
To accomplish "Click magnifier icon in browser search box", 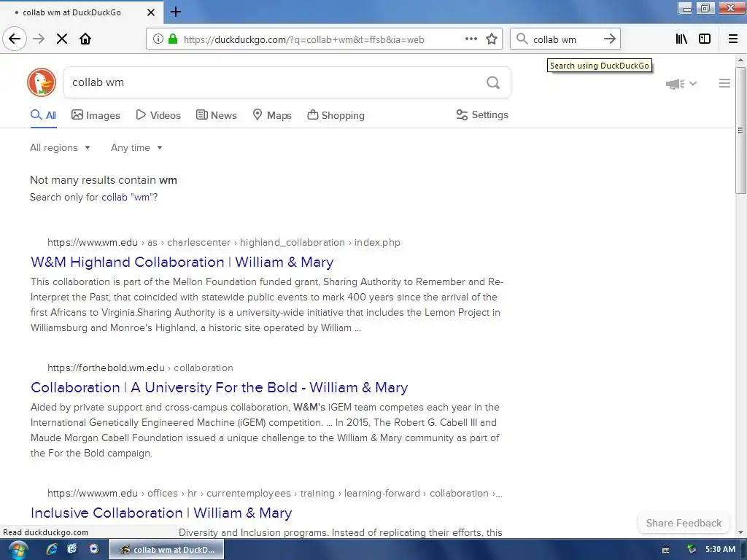I will click(x=522, y=39).
